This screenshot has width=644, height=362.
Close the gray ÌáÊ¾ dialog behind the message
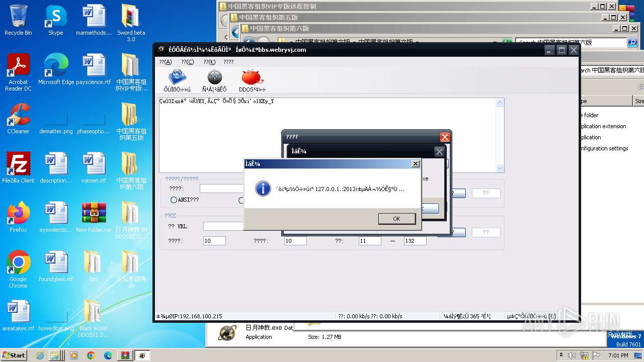(439, 151)
